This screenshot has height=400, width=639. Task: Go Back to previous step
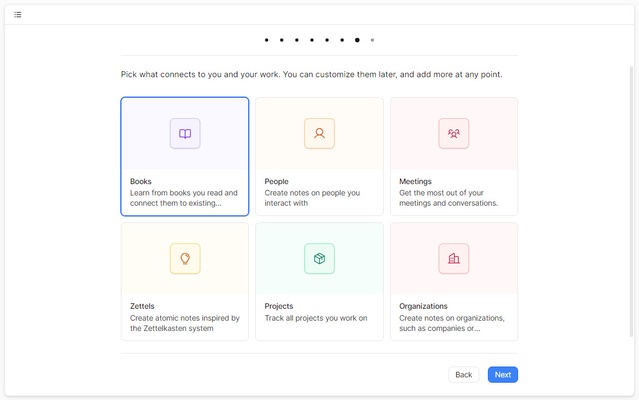click(x=463, y=374)
